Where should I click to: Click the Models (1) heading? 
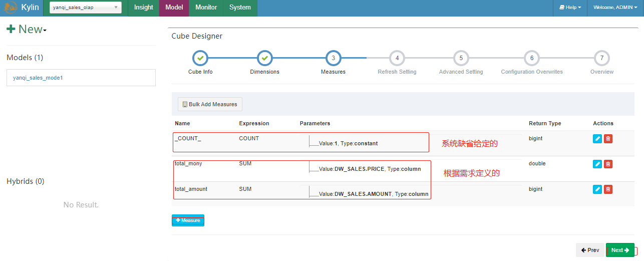click(25, 58)
